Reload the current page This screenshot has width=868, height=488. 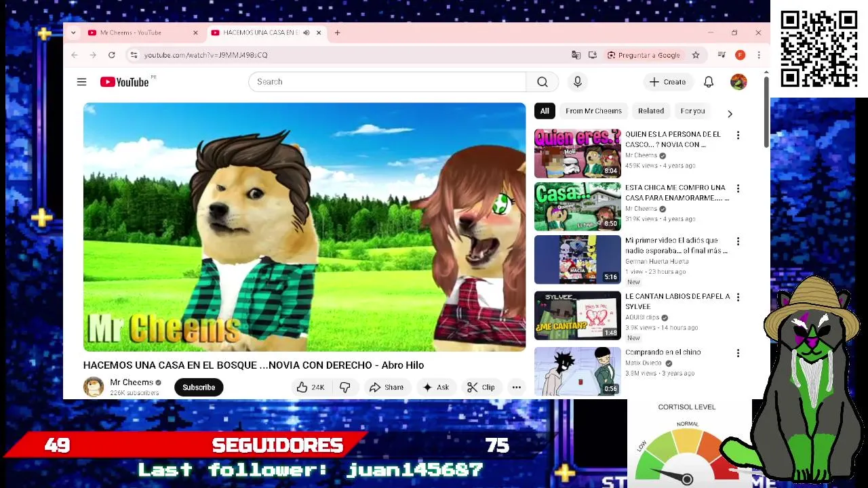tap(112, 55)
